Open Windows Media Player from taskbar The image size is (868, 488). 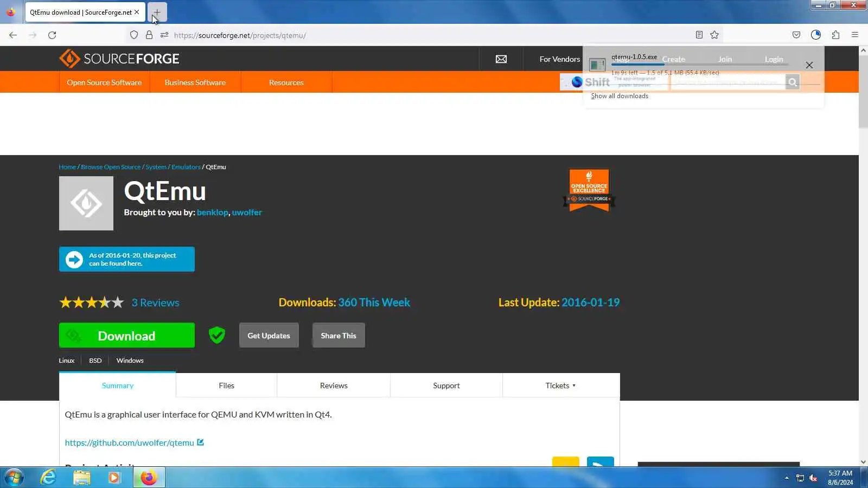(x=114, y=478)
